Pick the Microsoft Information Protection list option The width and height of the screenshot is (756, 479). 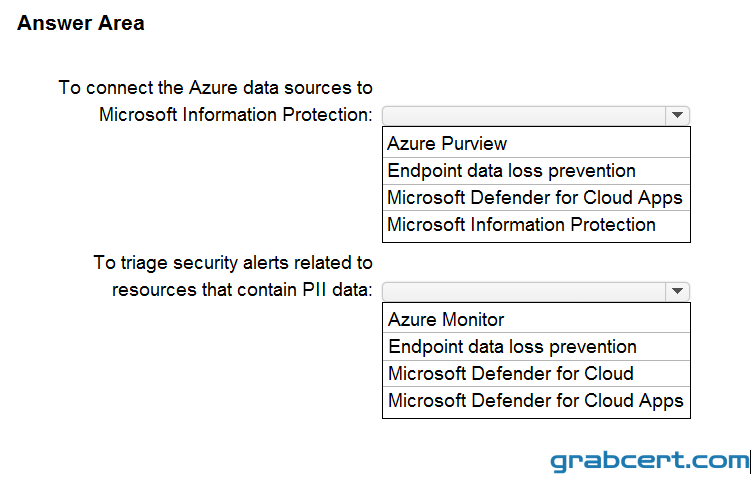pyautogui.click(x=536, y=225)
